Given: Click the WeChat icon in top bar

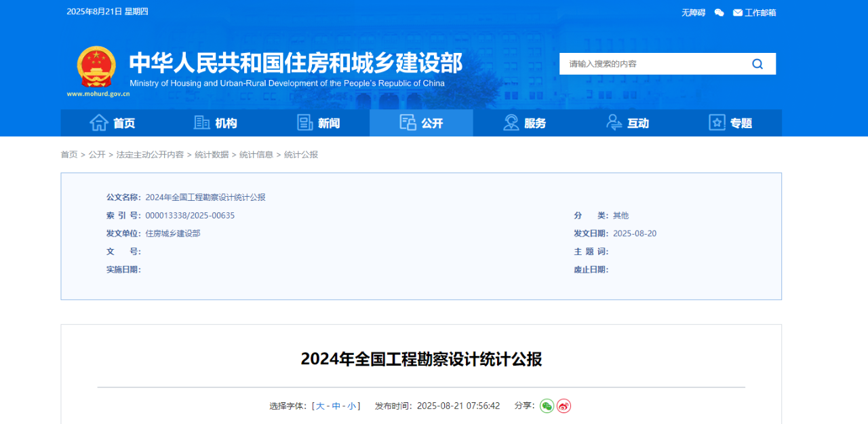Looking at the screenshot, I should pyautogui.click(x=719, y=12).
